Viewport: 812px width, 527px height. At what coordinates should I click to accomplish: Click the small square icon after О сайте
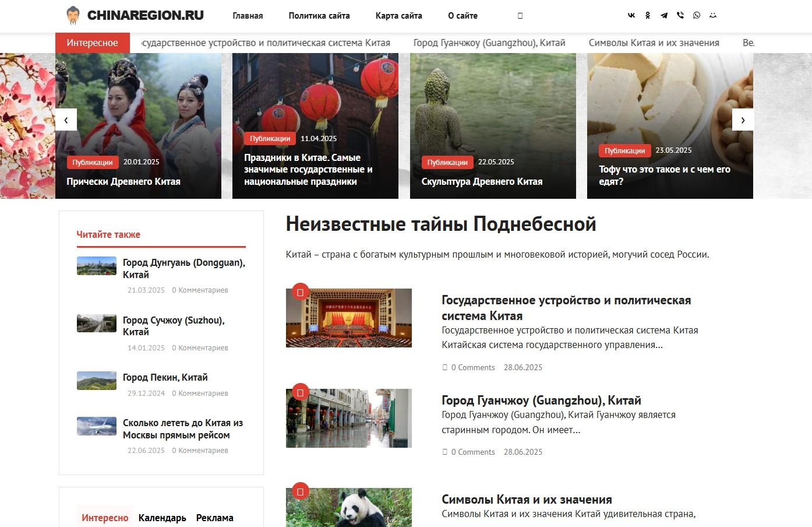[520, 16]
